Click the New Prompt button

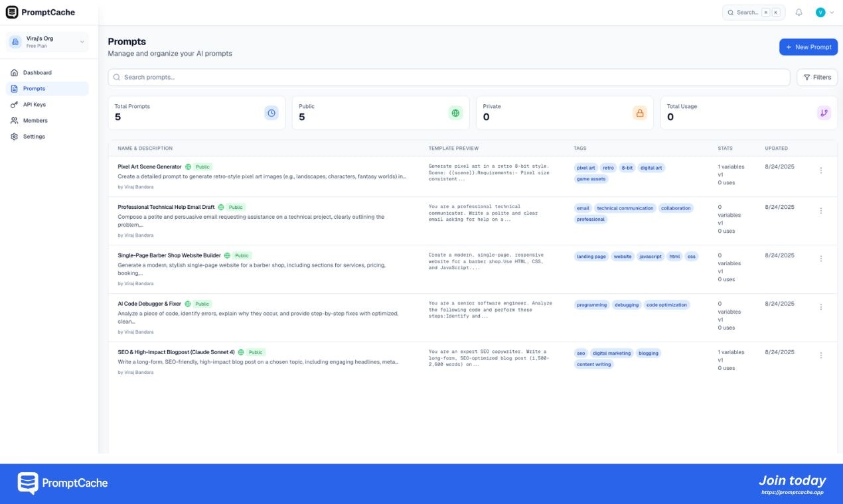click(808, 46)
